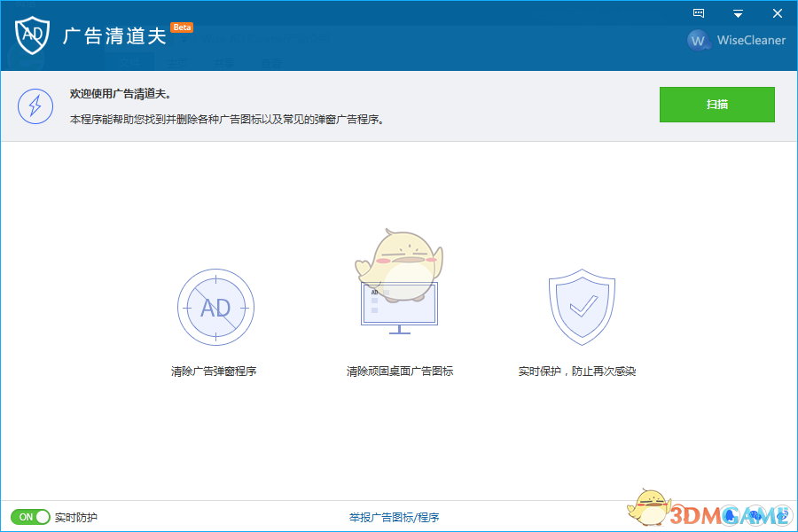Click the lightning bolt welcome icon
Viewport: 798px width, 532px height.
(x=35, y=106)
